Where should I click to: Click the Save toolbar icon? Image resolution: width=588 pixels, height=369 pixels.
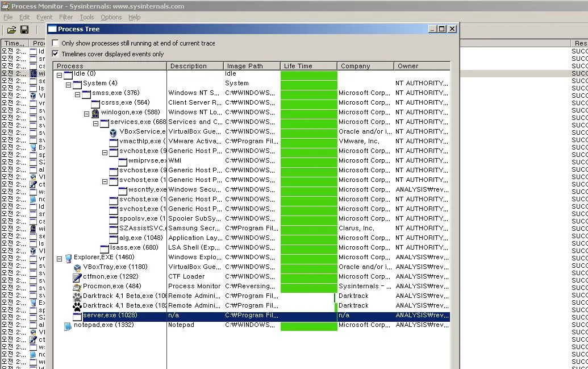click(x=24, y=30)
